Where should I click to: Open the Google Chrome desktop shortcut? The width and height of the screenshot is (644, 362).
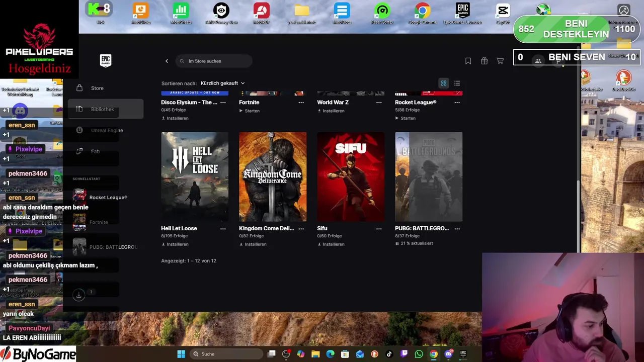coord(423,14)
